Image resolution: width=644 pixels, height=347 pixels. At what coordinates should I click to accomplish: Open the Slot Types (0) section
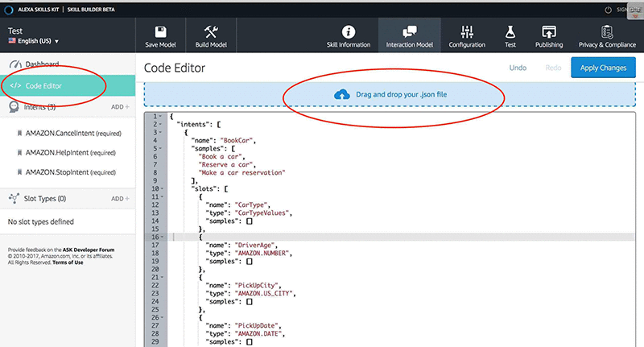tap(45, 198)
